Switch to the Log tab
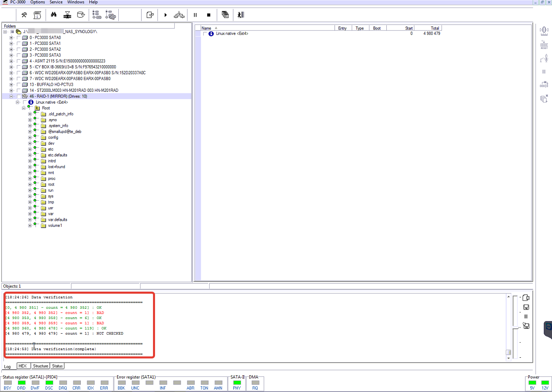 8,366
